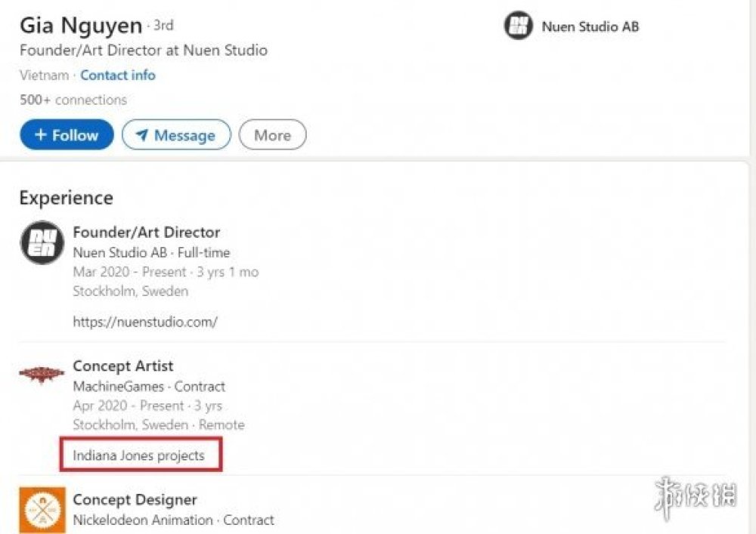Open the Concept Designer position title
Viewport: 756px width, 534px height.
point(135,500)
